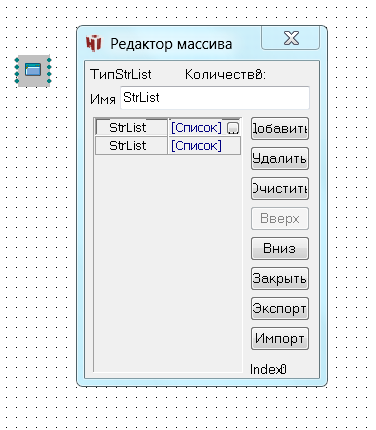Click the Закрыть button
The width and height of the screenshot is (376, 430).
[x=280, y=279]
